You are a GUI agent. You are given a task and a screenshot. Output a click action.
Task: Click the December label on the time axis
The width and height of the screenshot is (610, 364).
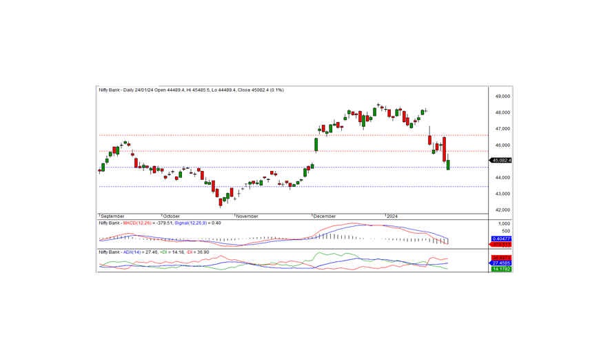(x=325, y=216)
